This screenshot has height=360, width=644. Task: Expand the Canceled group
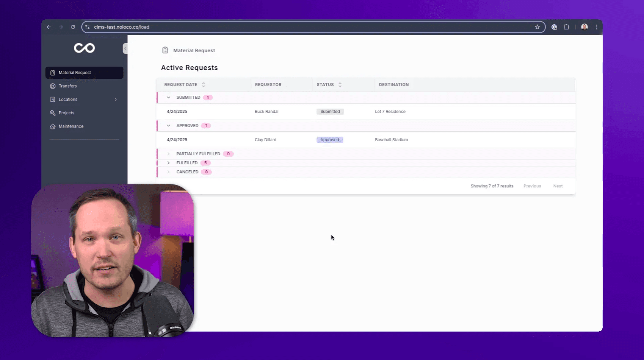(x=168, y=172)
